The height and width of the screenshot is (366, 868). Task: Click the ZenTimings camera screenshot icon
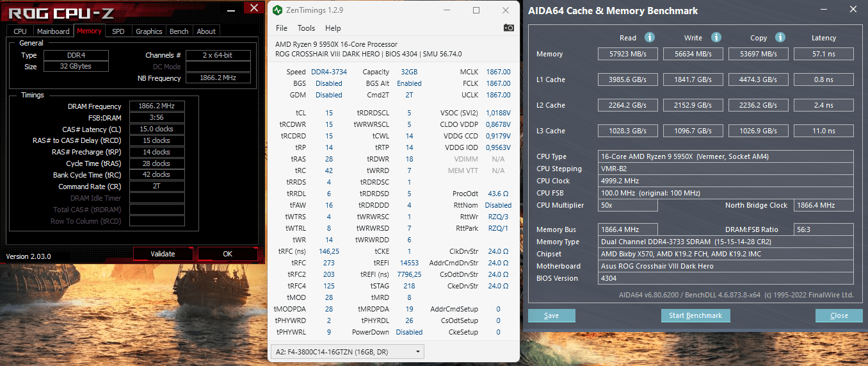click(x=508, y=28)
